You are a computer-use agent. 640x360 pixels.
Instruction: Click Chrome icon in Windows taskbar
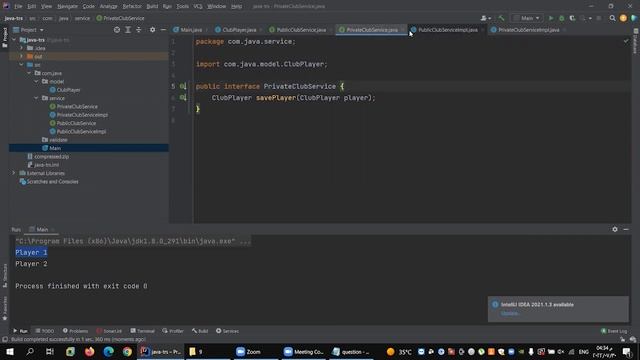click(x=127, y=351)
